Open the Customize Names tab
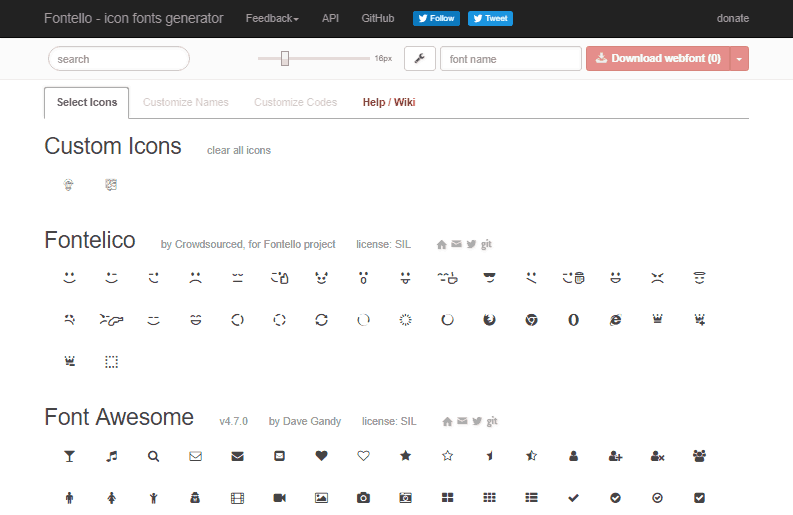This screenshot has height=515, width=793. (x=185, y=102)
